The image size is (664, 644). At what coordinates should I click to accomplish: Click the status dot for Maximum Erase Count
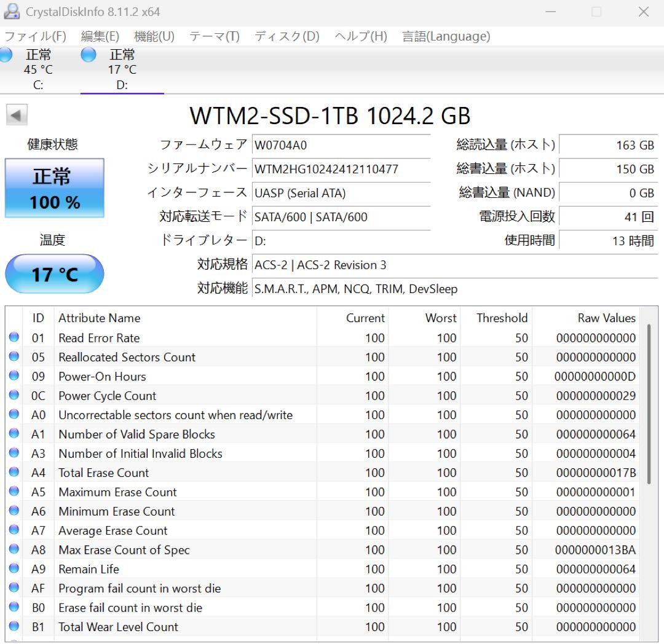pos(14,491)
